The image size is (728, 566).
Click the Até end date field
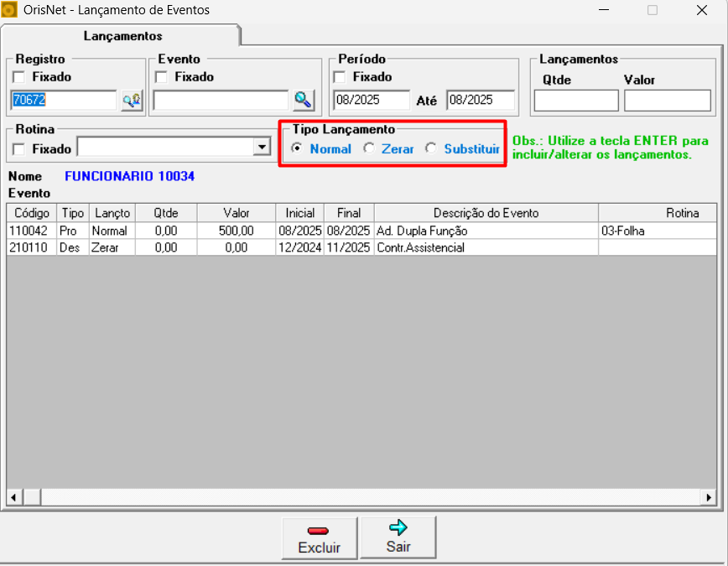pyautogui.click(x=481, y=100)
